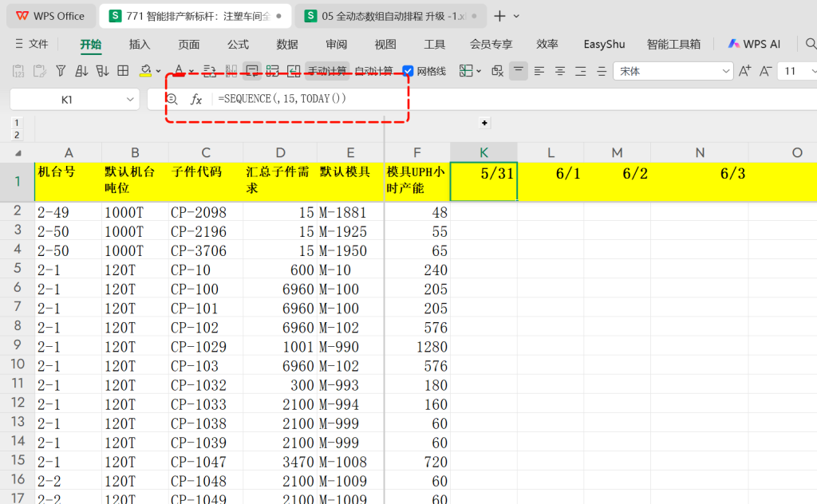Align text to the bottom

581,71
